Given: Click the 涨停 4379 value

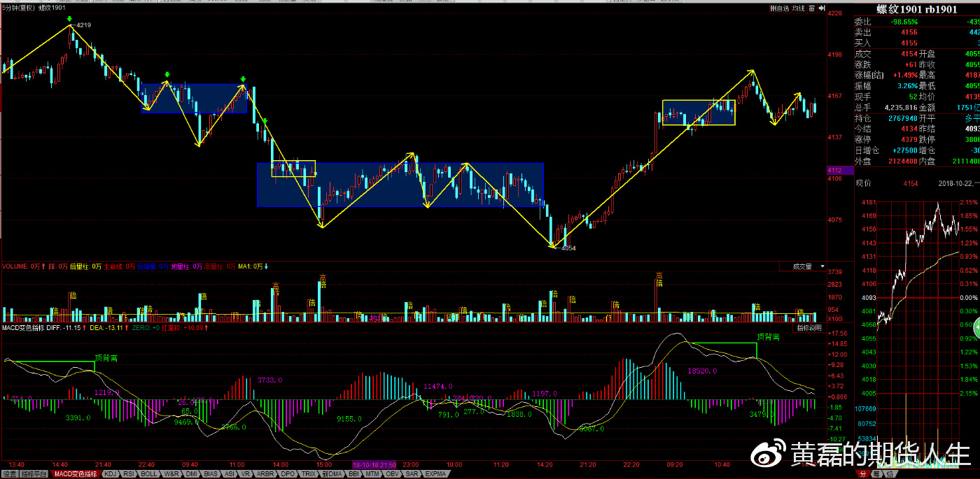Looking at the screenshot, I should coord(909,140).
